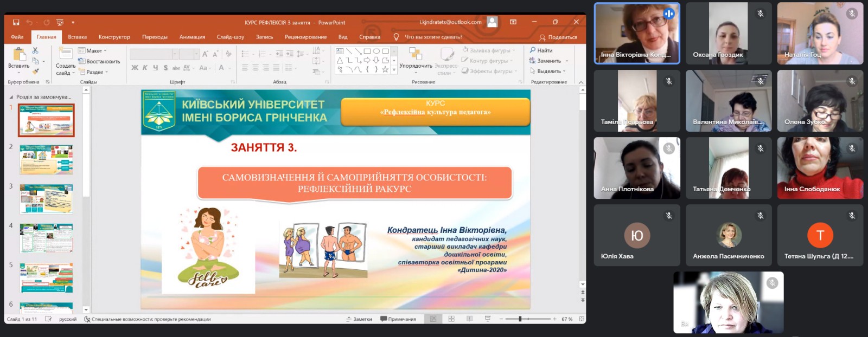Viewport: 868px width, 337px height.
Task: Center text in Абзац group
Action: pyautogui.click(x=256, y=68)
